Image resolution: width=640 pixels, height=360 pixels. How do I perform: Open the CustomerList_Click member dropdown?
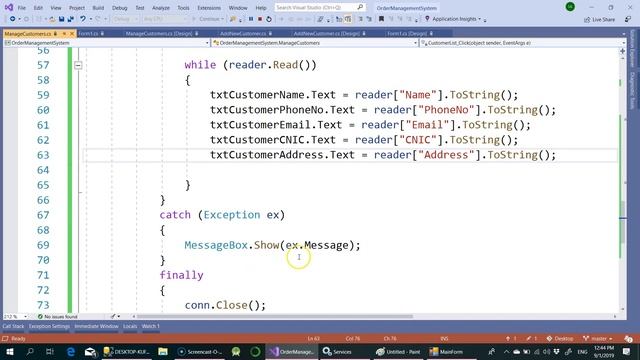point(623,43)
